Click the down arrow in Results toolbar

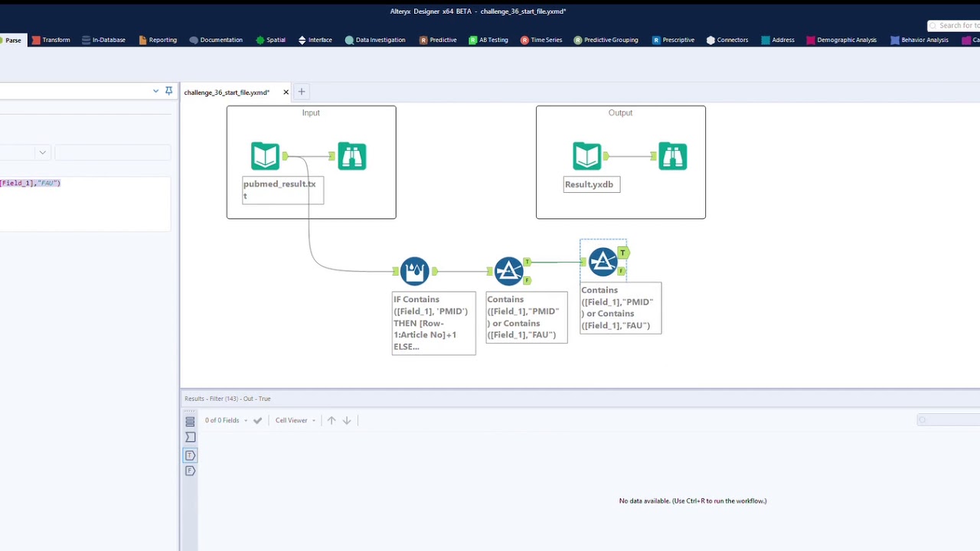(x=347, y=420)
